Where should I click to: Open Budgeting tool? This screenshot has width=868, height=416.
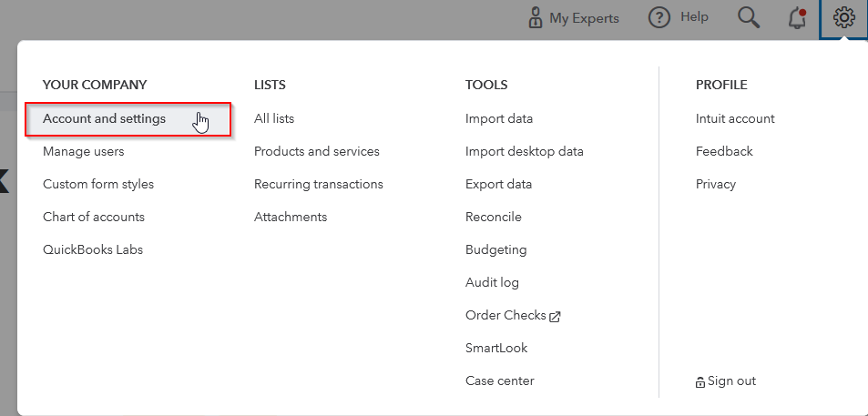[496, 250]
